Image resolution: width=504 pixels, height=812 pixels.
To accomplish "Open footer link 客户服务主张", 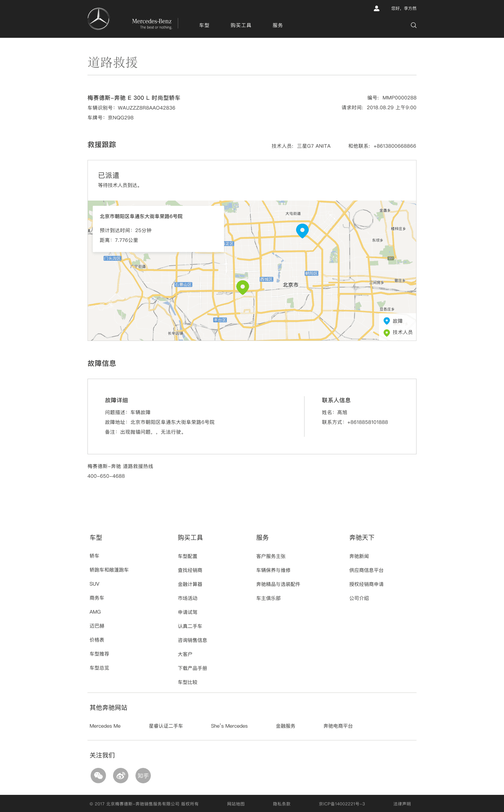I will (271, 556).
